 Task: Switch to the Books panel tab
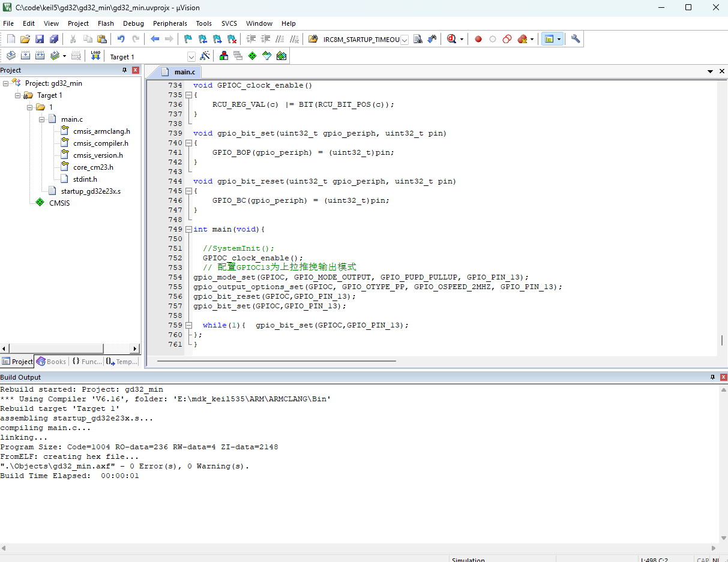51,362
